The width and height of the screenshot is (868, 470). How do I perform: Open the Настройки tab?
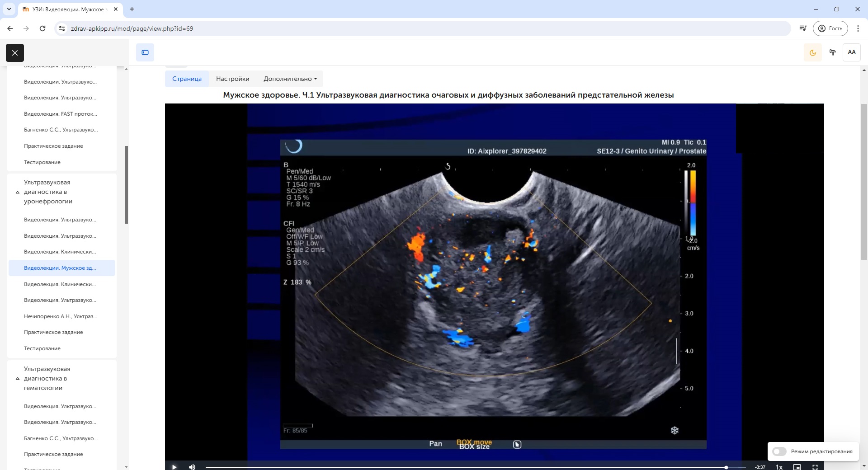click(x=232, y=79)
